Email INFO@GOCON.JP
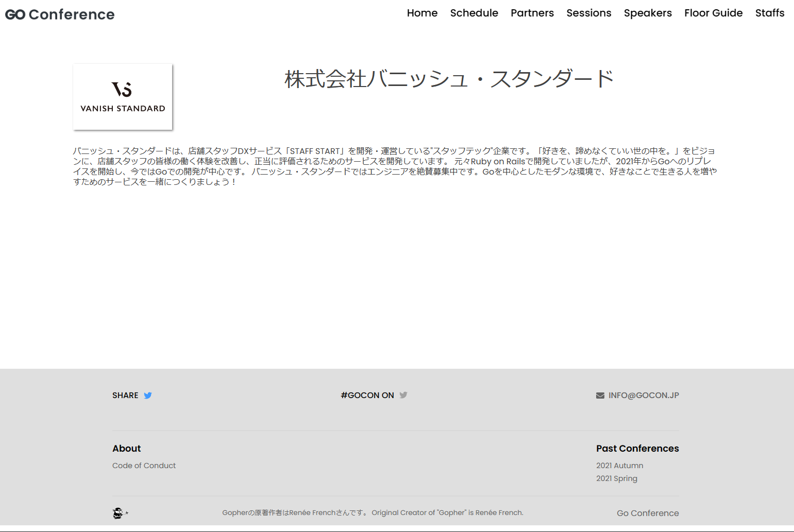Screen dimensions: 794x532 (644, 396)
